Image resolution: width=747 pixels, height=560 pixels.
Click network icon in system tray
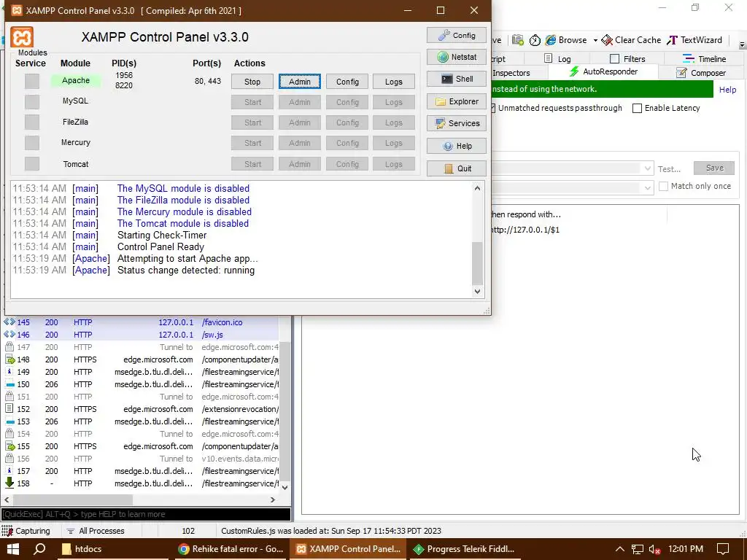tap(638, 550)
